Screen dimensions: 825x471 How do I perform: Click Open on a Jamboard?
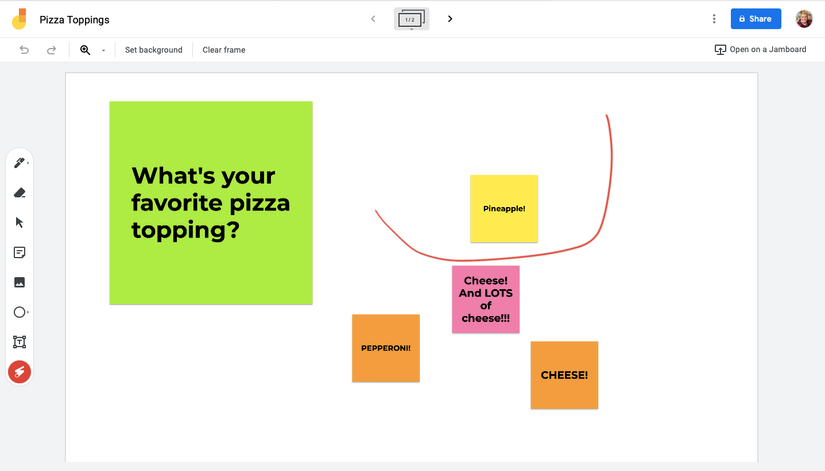tap(760, 49)
